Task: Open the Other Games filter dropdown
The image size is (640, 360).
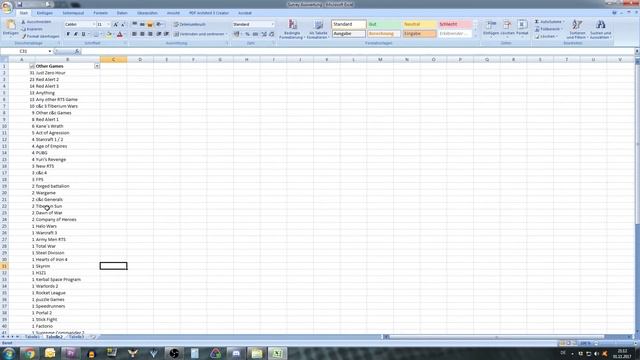Action: (97, 66)
